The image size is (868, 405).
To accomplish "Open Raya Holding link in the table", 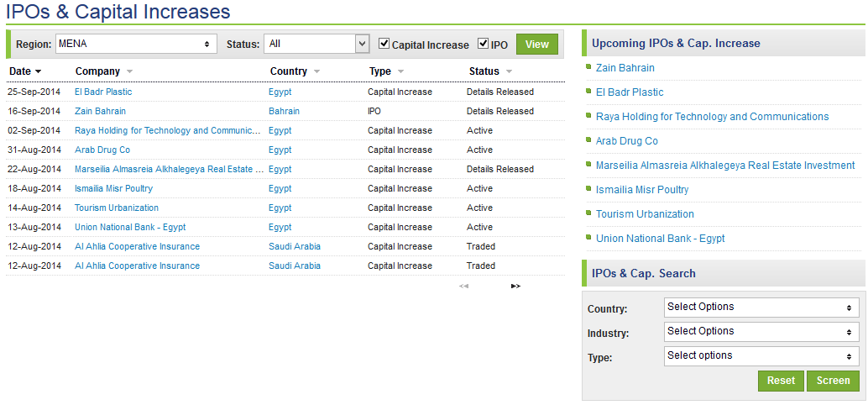I will [x=168, y=131].
